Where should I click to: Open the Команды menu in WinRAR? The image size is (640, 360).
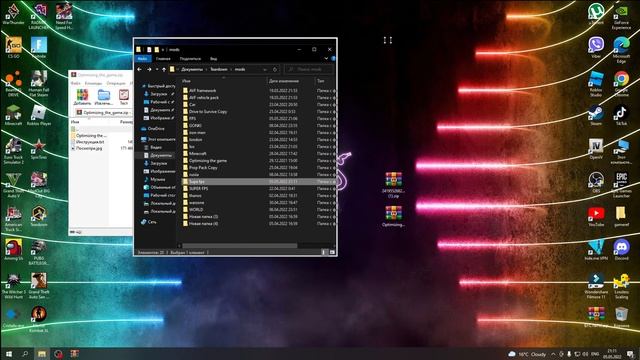pos(93,83)
